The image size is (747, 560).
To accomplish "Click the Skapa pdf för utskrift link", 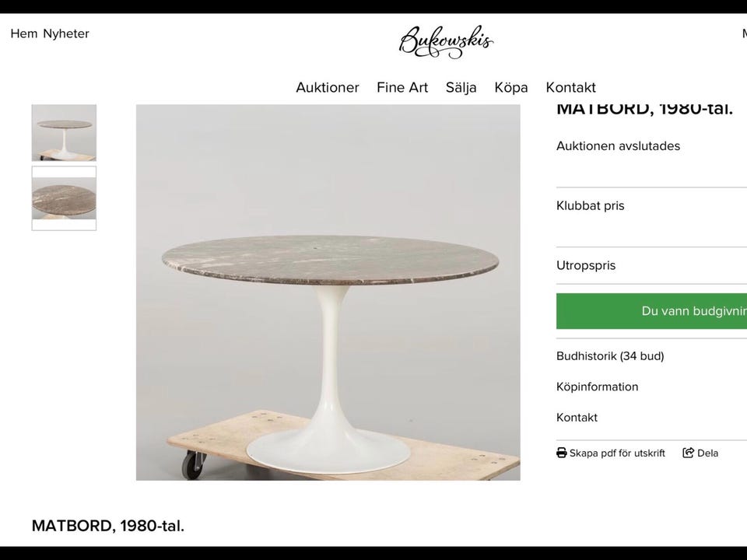I will [617, 452].
